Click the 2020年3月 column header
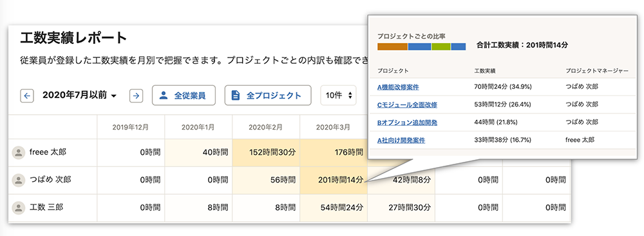 coord(333,127)
